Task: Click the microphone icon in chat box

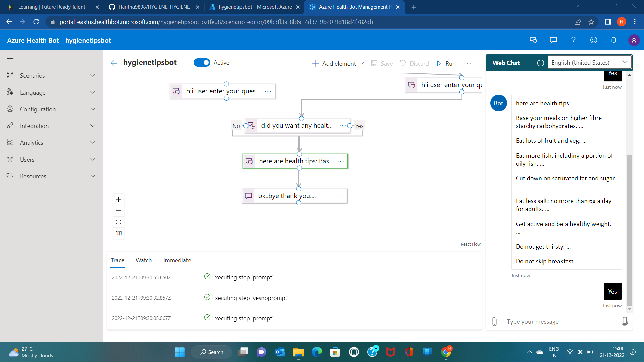Action: tap(624, 322)
